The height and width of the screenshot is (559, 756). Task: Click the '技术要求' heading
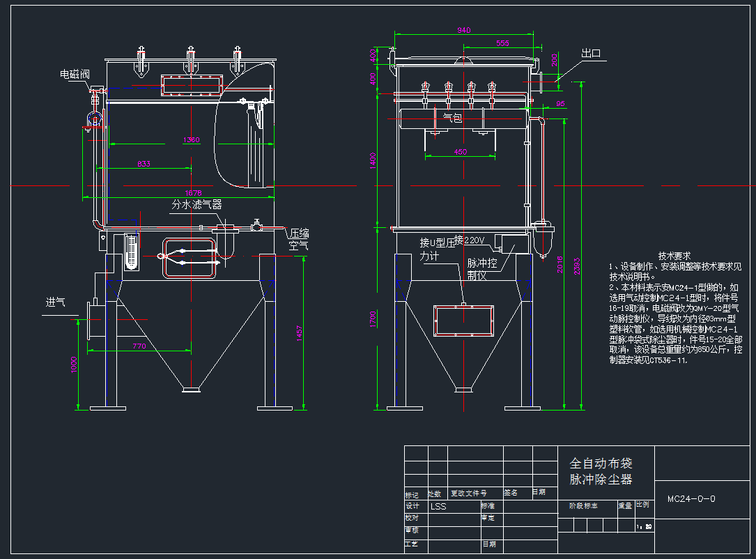pyautogui.click(x=674, y=256)
